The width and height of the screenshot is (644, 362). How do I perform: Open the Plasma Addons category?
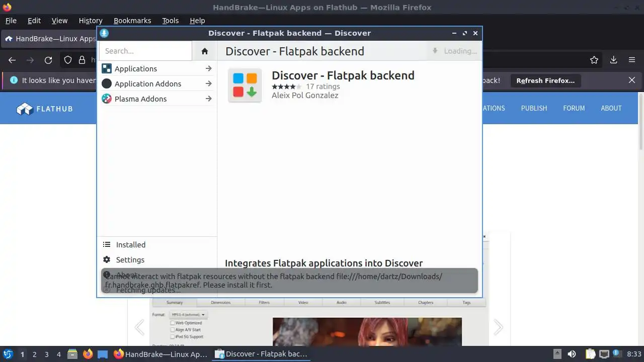pos(156,99)
